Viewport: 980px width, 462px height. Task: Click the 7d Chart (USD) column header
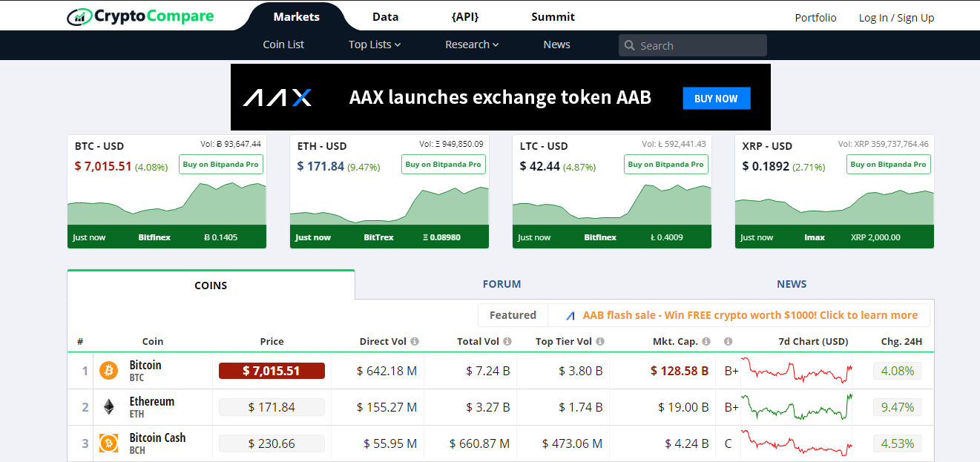(813, 342)
